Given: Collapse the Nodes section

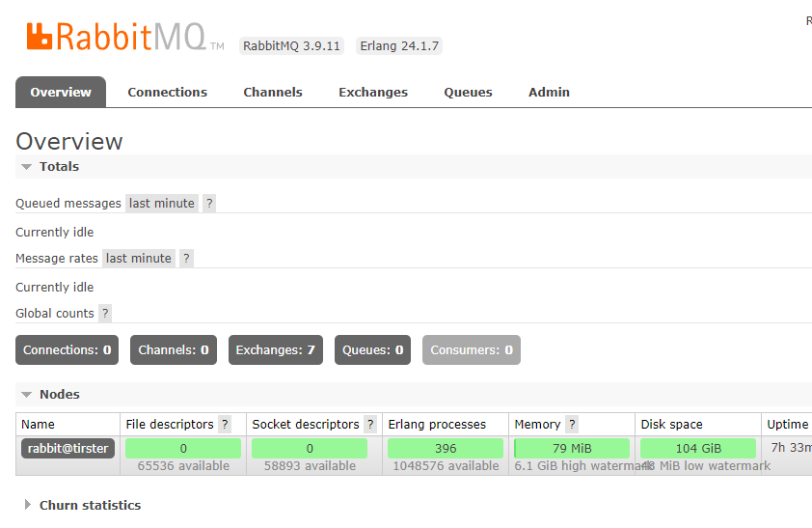Looking at the screenshot, I should (x=50, y=395).
